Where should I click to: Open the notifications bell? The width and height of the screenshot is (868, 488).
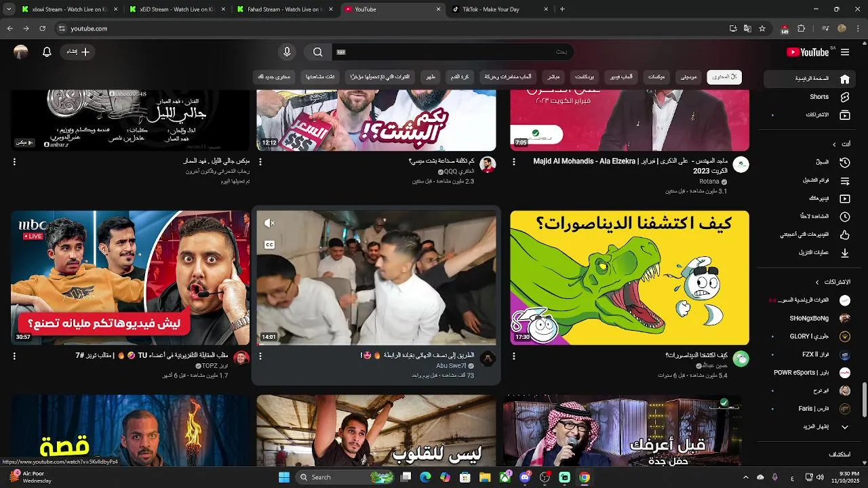point(47,52)
